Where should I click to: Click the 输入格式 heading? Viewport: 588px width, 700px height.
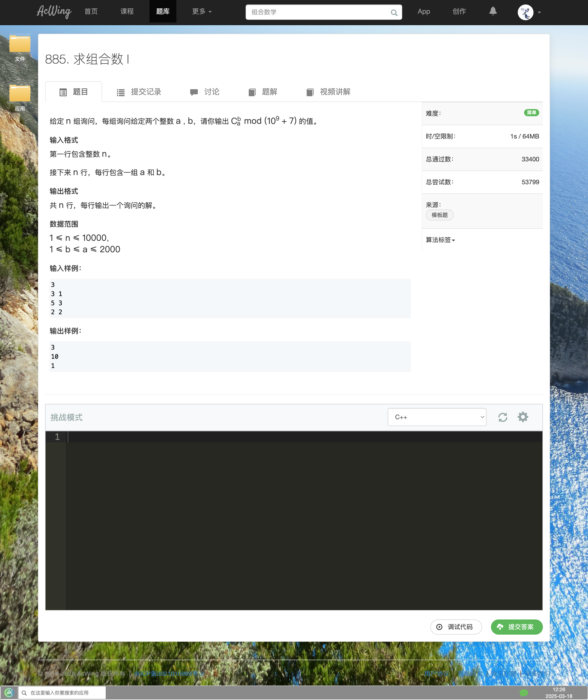64,140
